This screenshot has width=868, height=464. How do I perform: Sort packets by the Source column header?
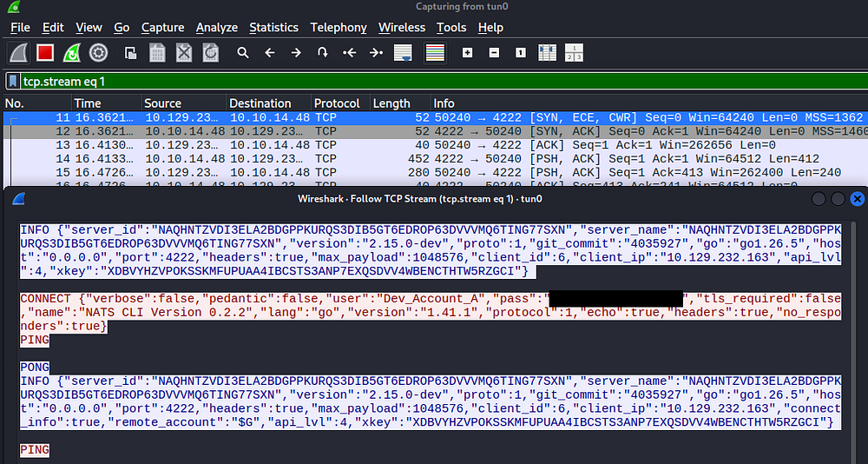[x=184, y=103]
